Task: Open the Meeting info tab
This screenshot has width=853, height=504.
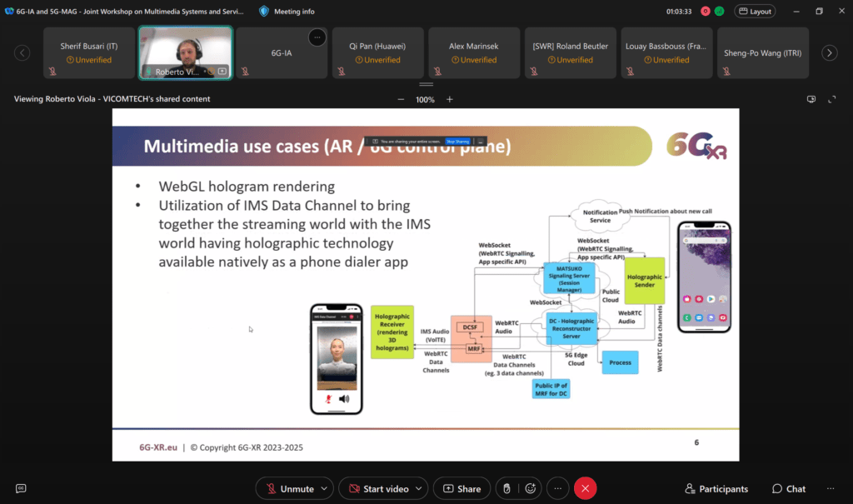Action: [x=287, y=12]
